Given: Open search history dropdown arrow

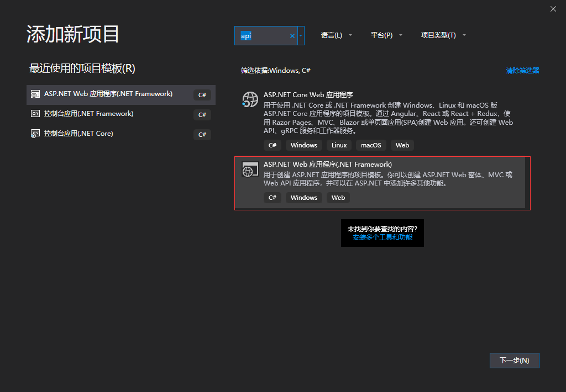Looking at the screenshot, I should coord(301,36).
